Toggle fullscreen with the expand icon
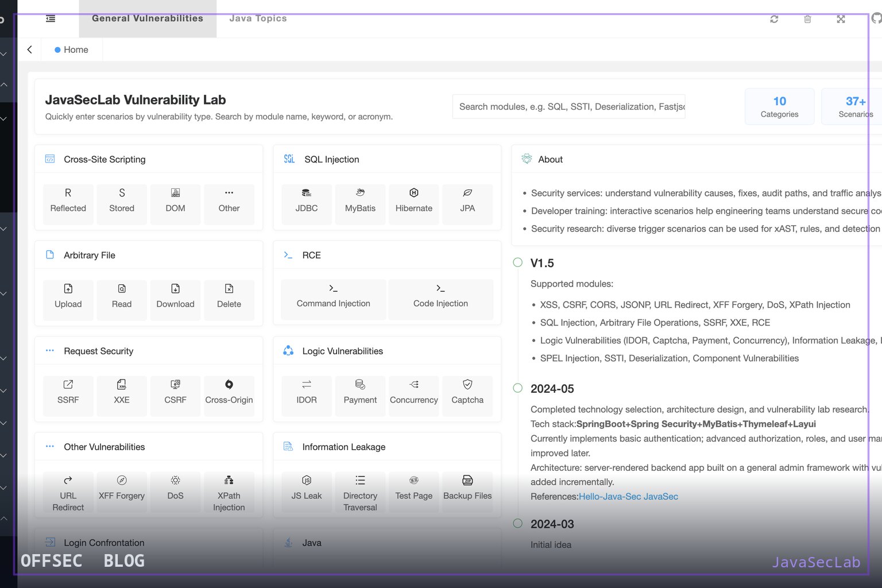Image resolution: width=882 pixels, height=588 pixels. pos(841,19)
